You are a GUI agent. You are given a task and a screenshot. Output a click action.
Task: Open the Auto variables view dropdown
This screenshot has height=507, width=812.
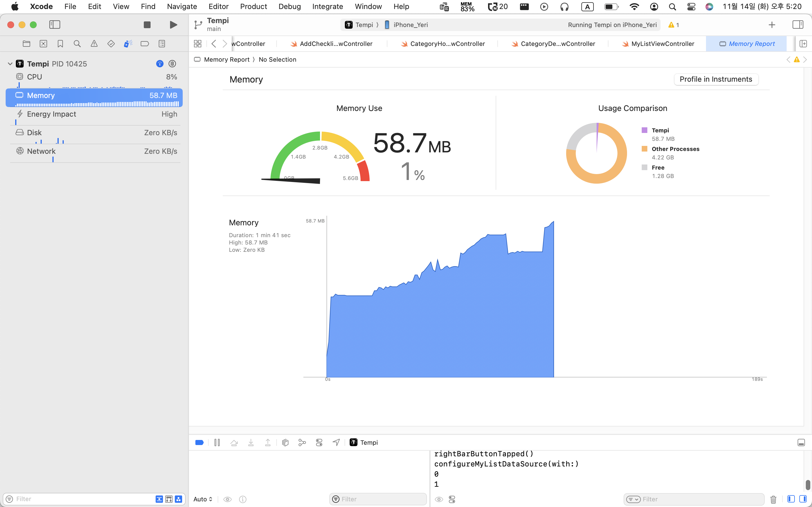203,499
